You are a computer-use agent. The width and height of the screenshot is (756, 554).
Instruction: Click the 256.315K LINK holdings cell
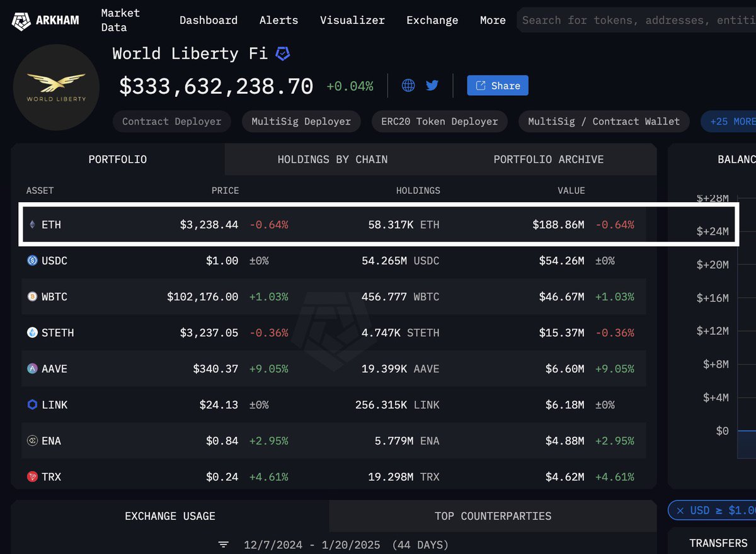pos(398,405)
